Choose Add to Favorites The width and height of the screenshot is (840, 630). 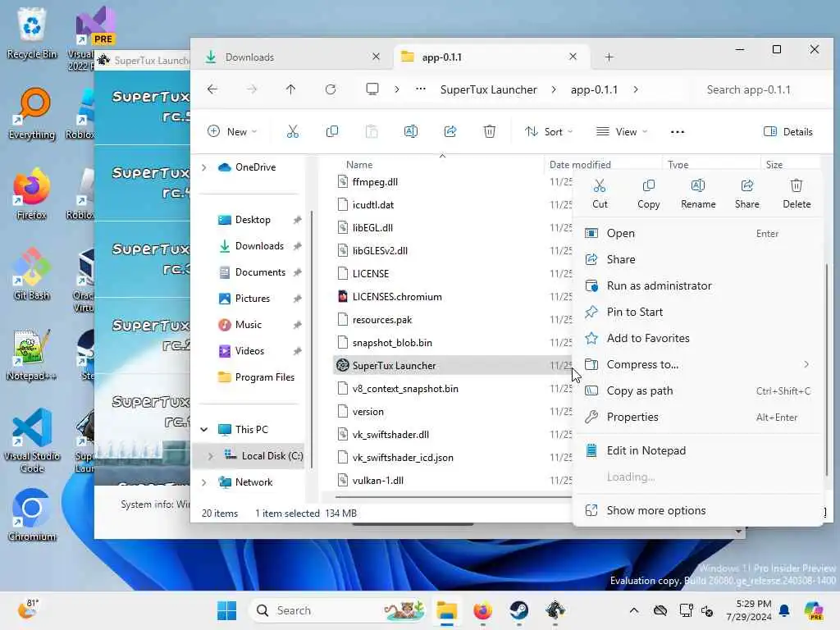click(698, 338)
